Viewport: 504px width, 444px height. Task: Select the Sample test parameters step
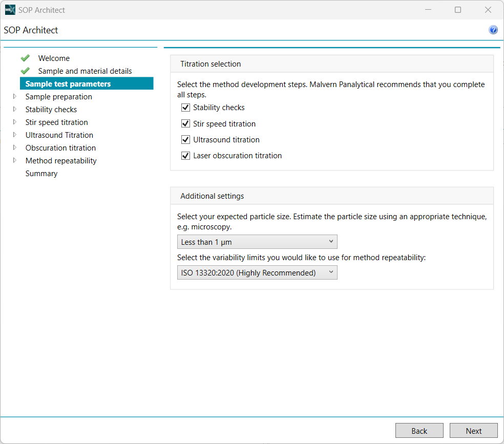click(68, 84)
